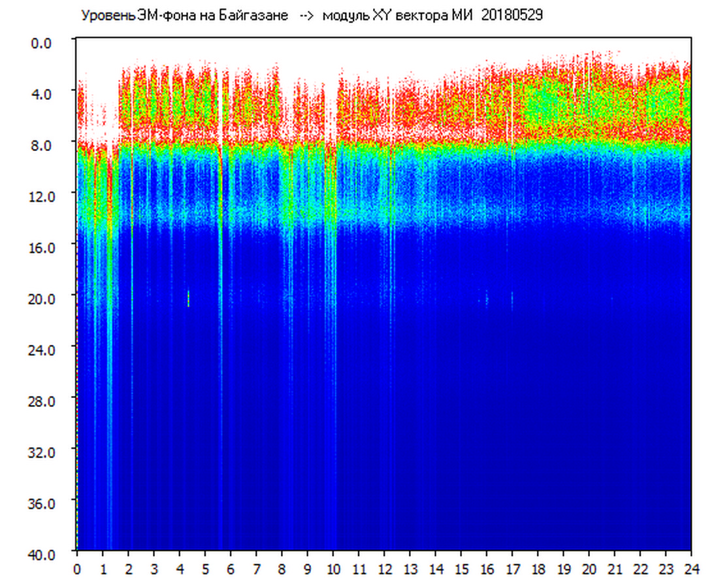Click the word Уровень in the chart title

click(x=103, y=16)
